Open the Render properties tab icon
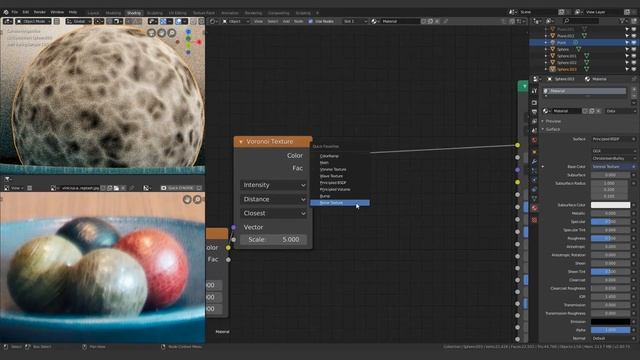This screenshot has width=640, height=360. 534,103
